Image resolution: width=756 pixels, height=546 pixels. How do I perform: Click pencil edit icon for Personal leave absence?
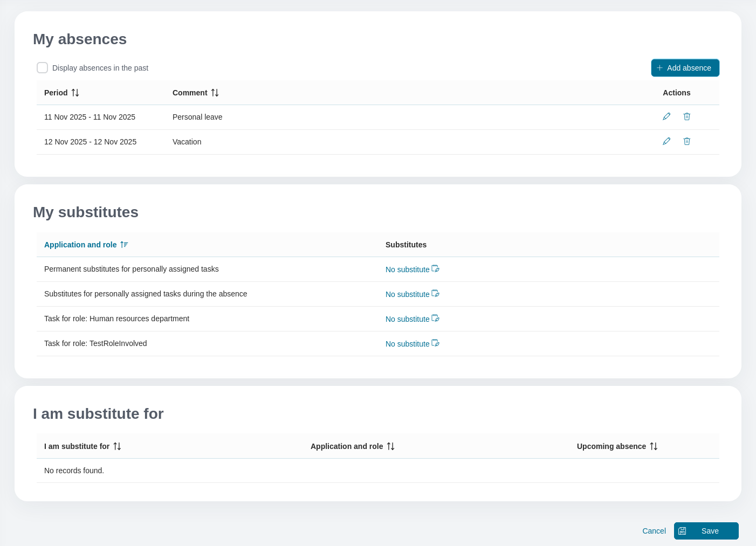coord(666,116)
